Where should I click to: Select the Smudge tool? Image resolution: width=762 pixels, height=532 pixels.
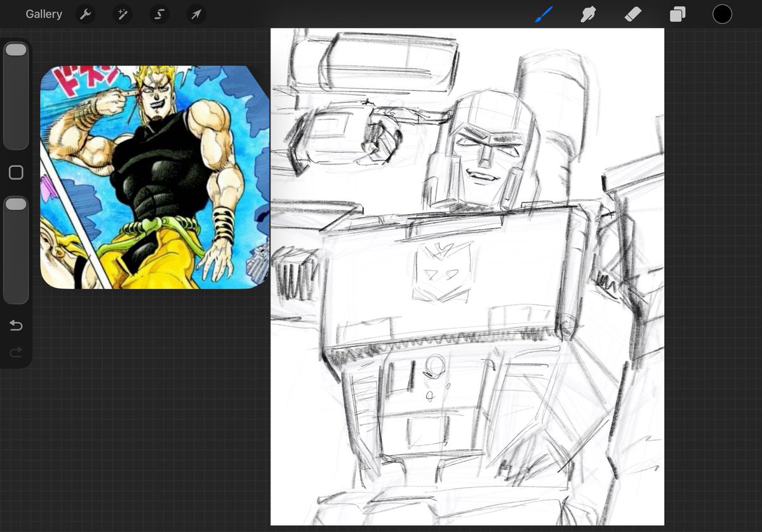[588, 14]
